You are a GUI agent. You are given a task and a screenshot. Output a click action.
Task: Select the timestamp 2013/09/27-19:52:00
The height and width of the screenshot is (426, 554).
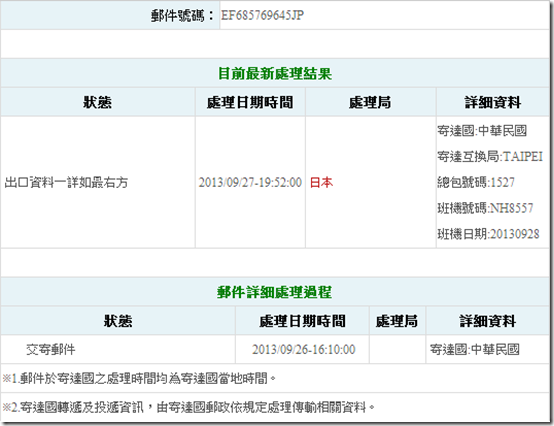(x=250, y=183)
